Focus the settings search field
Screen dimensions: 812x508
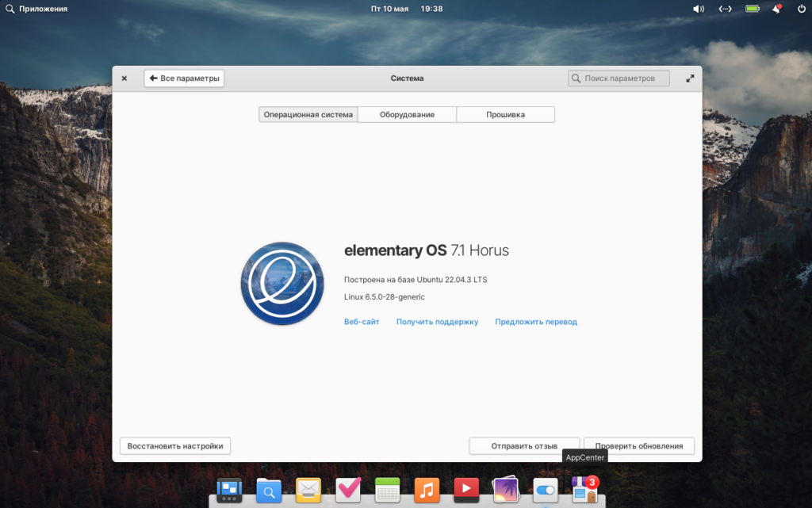pos(619,78)
